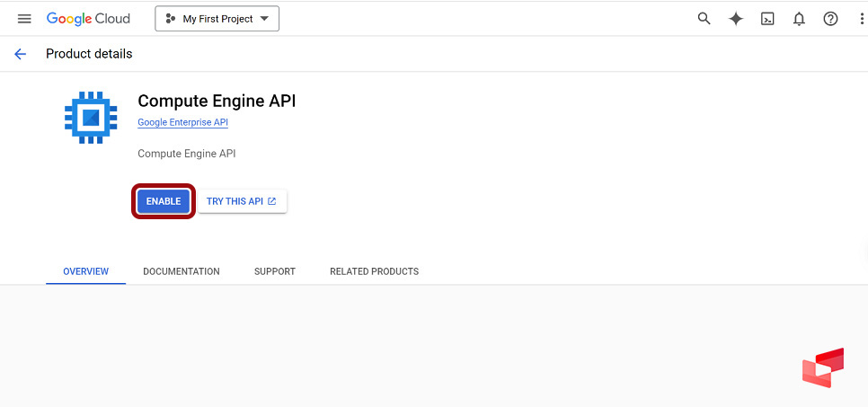Click the TRY THIS API button
This screenshot has height=407, width=868.
(x=242, y=201)
